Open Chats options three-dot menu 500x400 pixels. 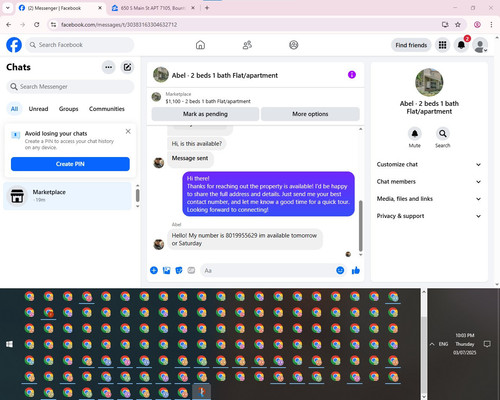[x=108, y=67]
